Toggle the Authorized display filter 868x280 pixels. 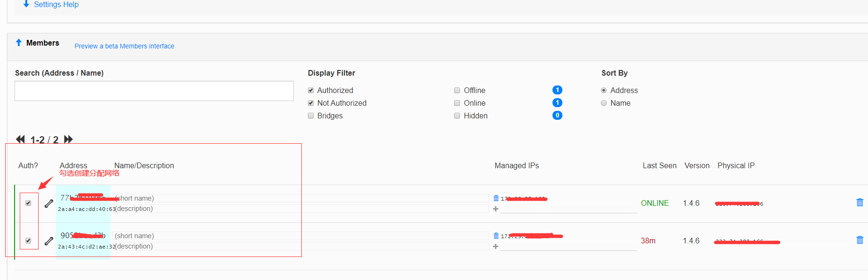click(x=311, y=90)
